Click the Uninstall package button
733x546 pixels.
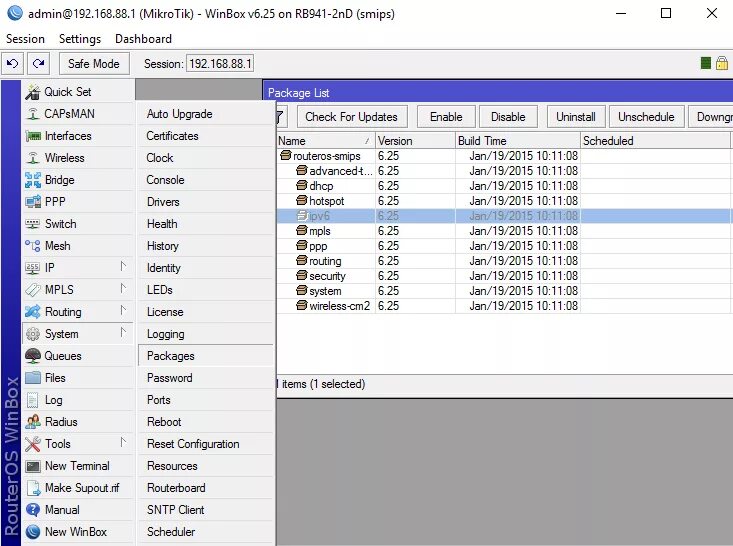point(576,117)
